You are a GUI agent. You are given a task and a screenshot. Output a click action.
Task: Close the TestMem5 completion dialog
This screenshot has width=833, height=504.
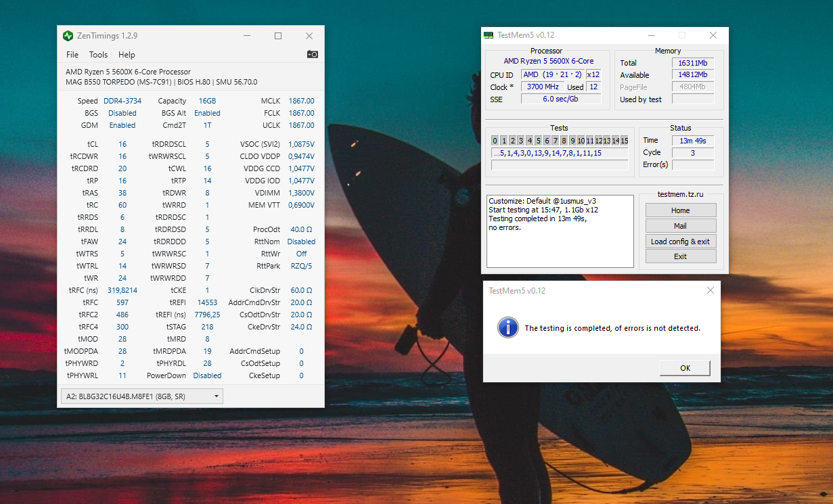(x=711, y=290)
